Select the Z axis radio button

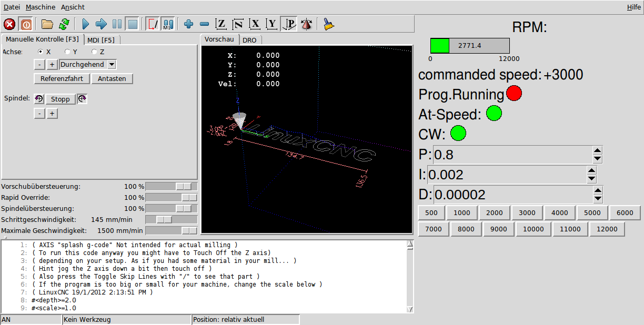click(x=94, y=52)
